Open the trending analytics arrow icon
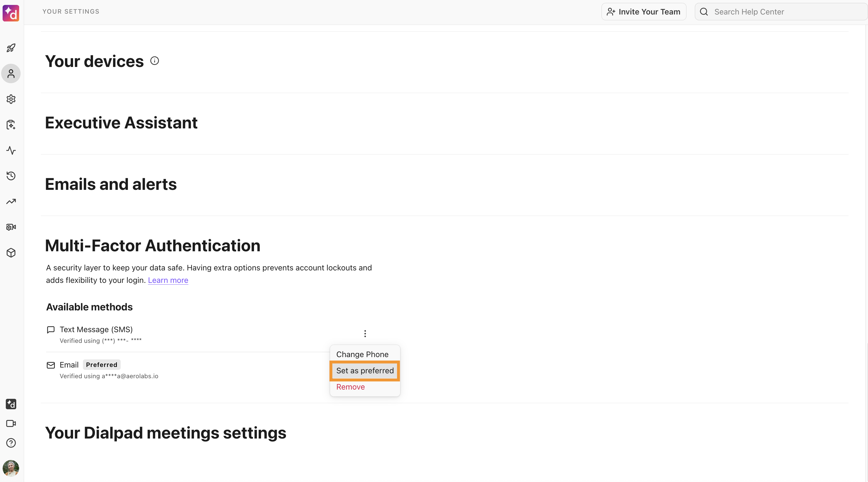This screenshot has width=868, height=482. [11, 201]
